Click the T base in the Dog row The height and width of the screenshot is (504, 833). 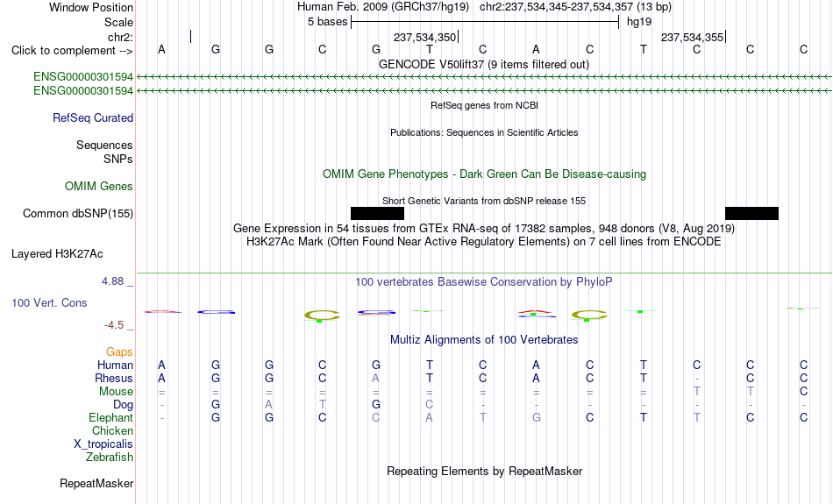pos(322,405)
